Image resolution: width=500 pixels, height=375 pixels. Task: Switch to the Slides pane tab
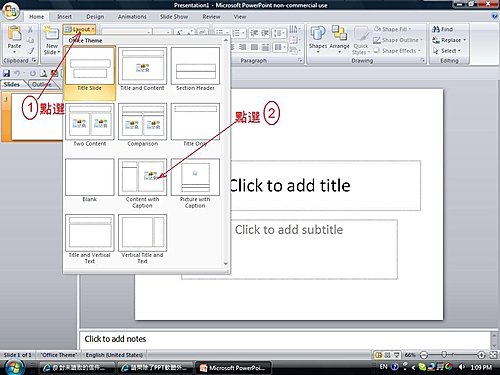(x=12, y=84)
